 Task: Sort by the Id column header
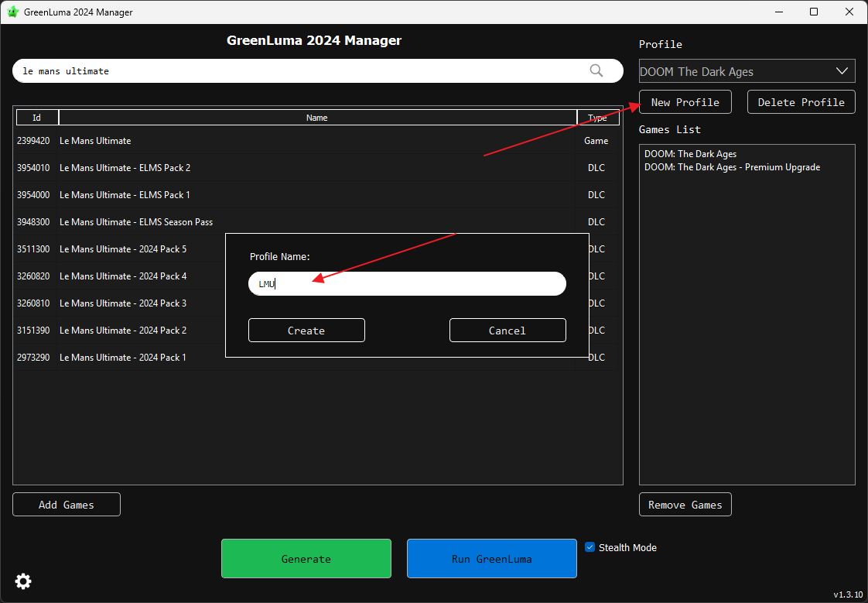36,118
